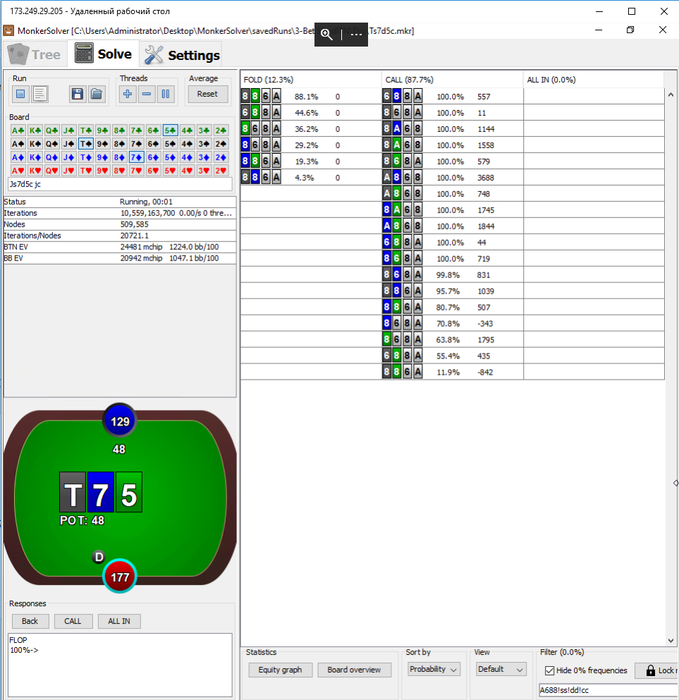Select call row with EV -842
Image resolution: width=679 pixels, height=700 pixels.
click(x=452, y=372)
